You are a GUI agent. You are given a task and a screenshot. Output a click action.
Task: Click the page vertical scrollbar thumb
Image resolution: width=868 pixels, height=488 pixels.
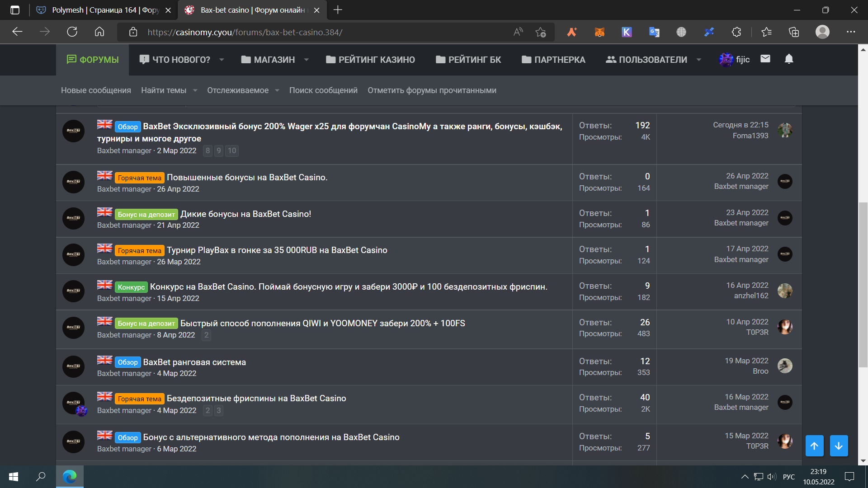[x=863, y=285]
